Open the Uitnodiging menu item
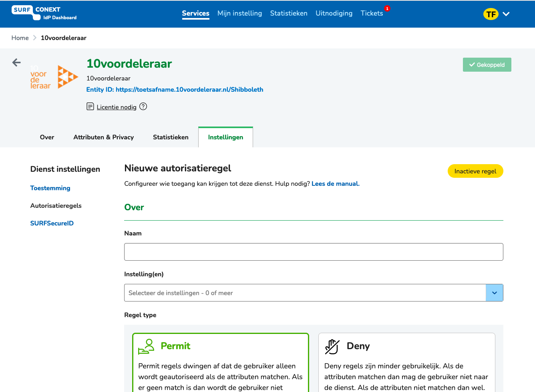This screenshot has width=535, height=392. coord(334,13)
